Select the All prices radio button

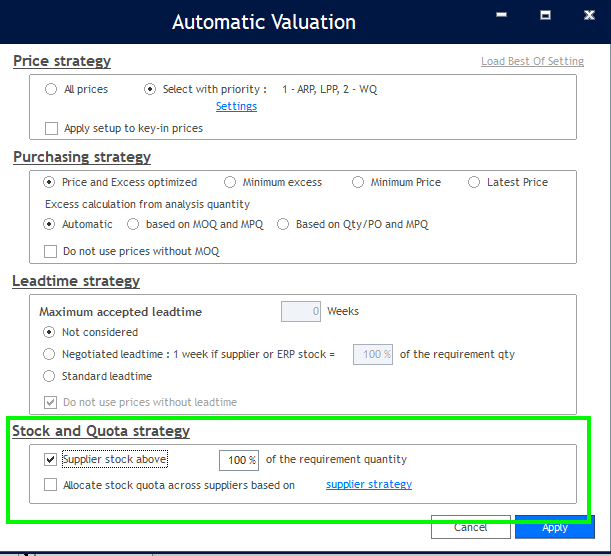(51, 89)
